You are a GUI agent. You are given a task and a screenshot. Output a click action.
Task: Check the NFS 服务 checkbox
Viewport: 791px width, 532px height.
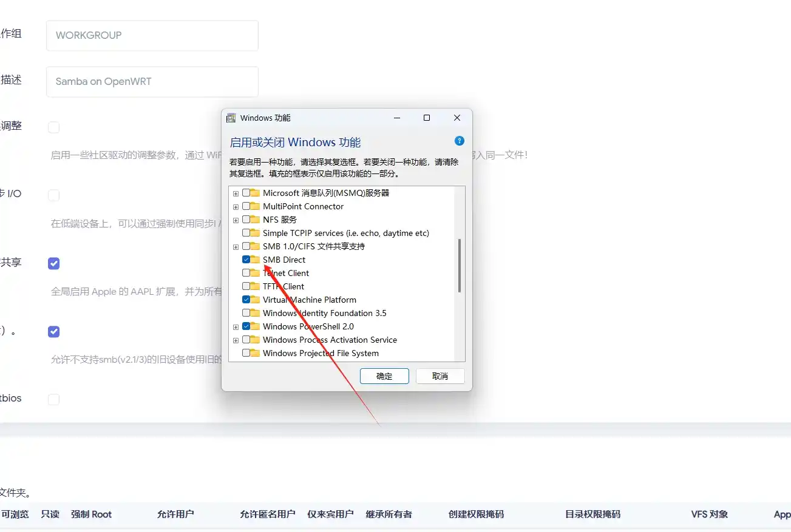click(x=246, y=220)
